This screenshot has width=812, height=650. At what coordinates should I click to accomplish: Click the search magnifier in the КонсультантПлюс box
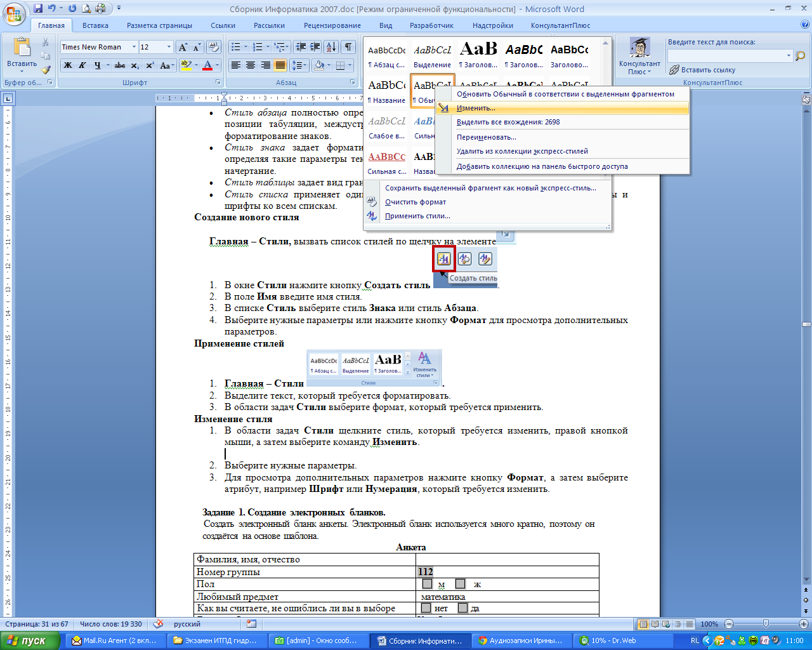[800, 56]
